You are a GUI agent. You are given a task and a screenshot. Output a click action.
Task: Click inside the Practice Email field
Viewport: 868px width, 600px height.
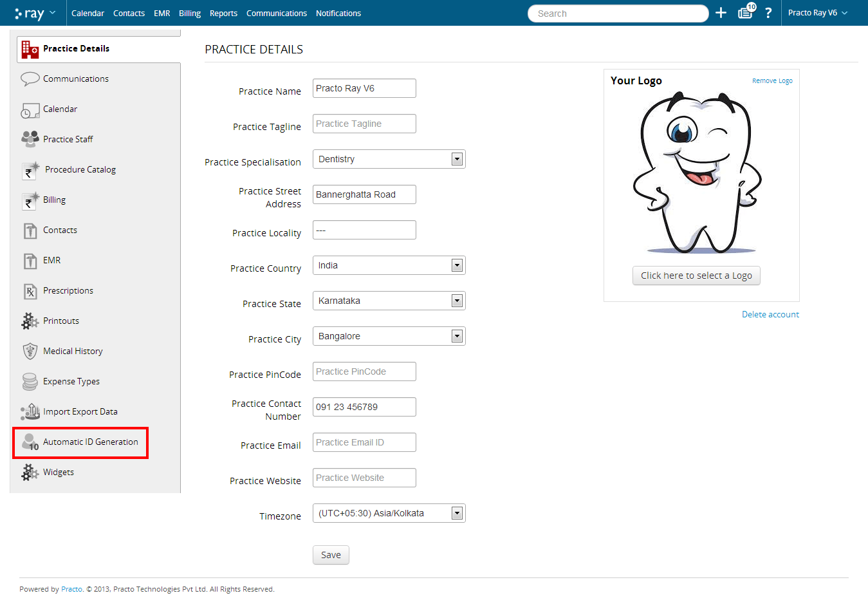[364, 442]
